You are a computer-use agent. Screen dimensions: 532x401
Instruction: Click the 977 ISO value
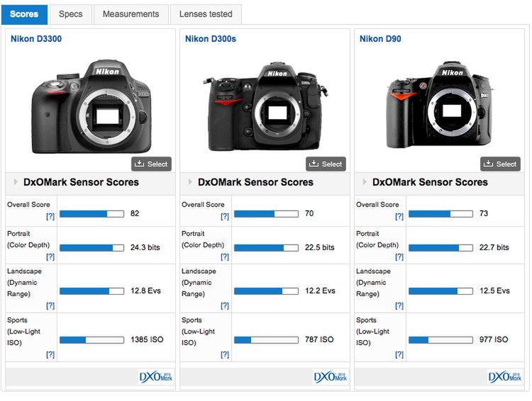click(494, 339)
